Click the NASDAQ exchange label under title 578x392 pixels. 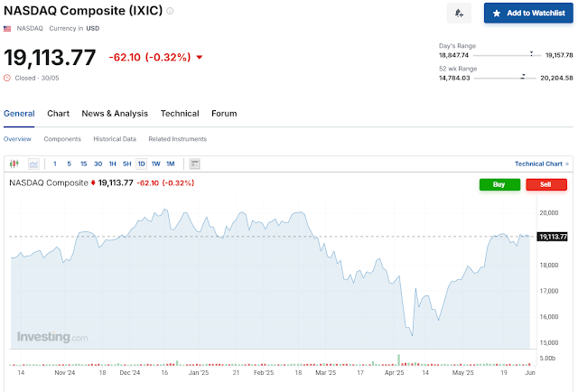(30, 28)
